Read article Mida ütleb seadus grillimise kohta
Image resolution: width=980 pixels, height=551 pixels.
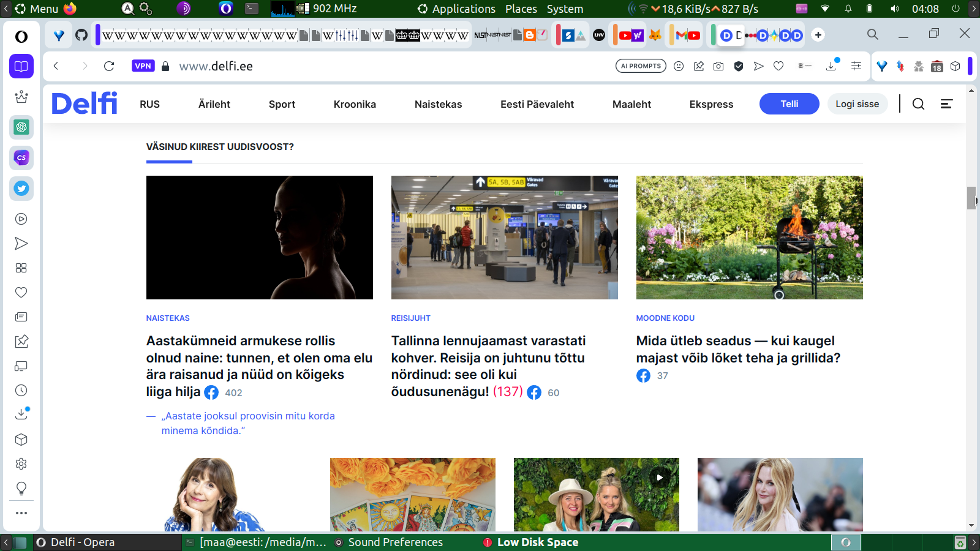point(738,349)
